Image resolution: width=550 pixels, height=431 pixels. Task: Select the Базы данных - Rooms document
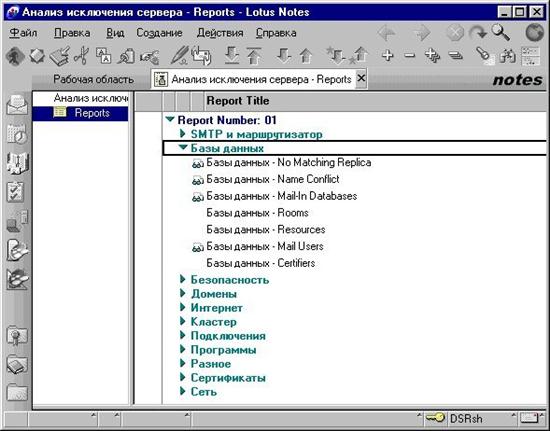click(x=257, y=213)
